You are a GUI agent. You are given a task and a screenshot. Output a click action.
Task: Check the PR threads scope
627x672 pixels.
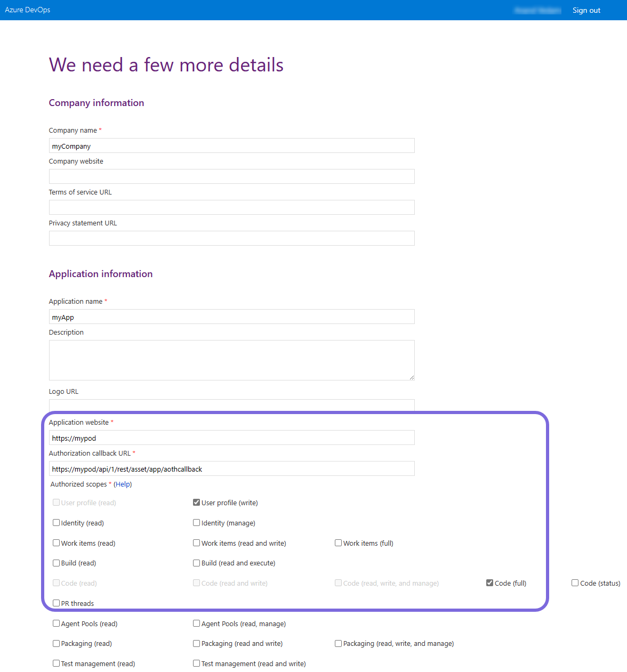56,603
